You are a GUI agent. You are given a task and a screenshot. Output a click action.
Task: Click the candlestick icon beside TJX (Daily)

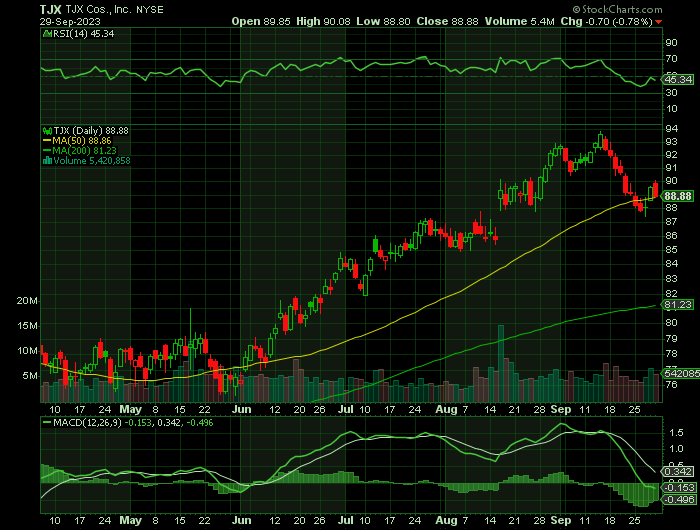pyautogui.click(x=47, y=131)
